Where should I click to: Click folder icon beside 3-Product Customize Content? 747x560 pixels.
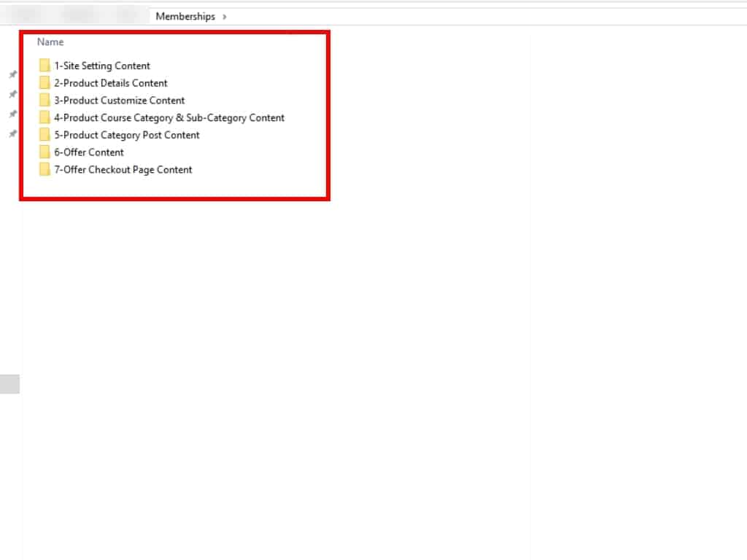pos(45,101)
